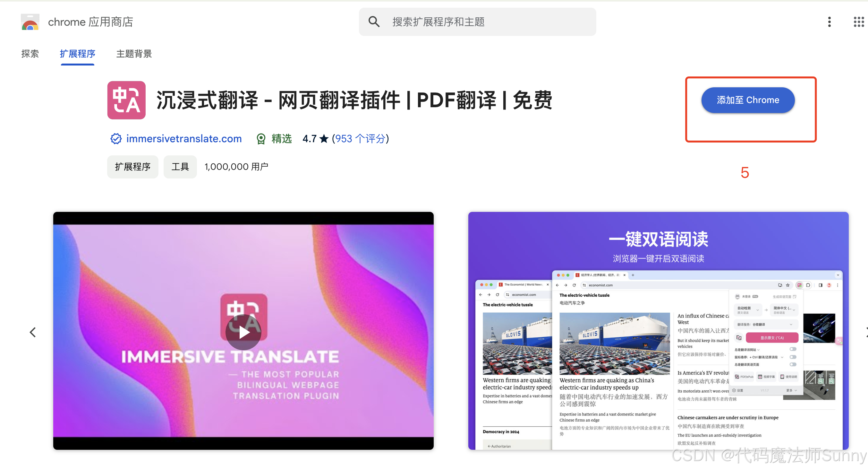Viewport: 868px width, 470px height.
Task: Open immersivetranslate.com publisher link
Action: point(184,139)
